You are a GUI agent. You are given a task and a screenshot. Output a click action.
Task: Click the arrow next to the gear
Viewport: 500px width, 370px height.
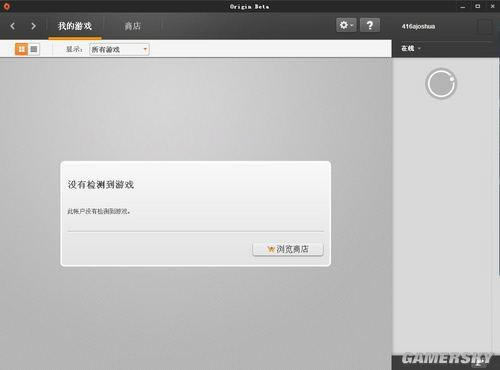coord(352,25)
